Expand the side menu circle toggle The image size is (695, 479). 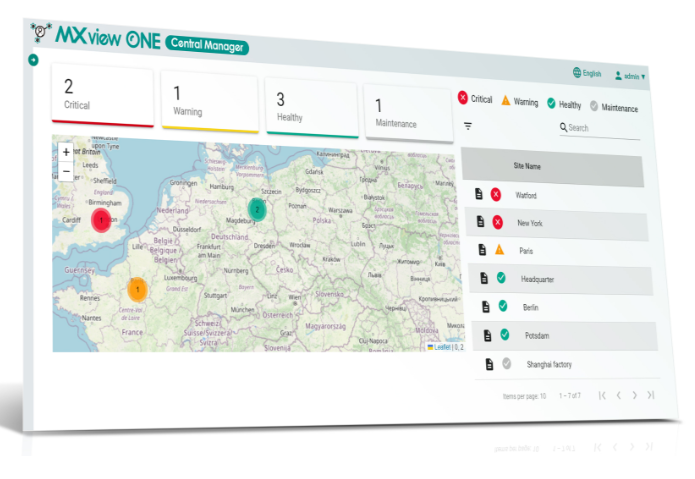pyautogui.click(x=33, y=60)
